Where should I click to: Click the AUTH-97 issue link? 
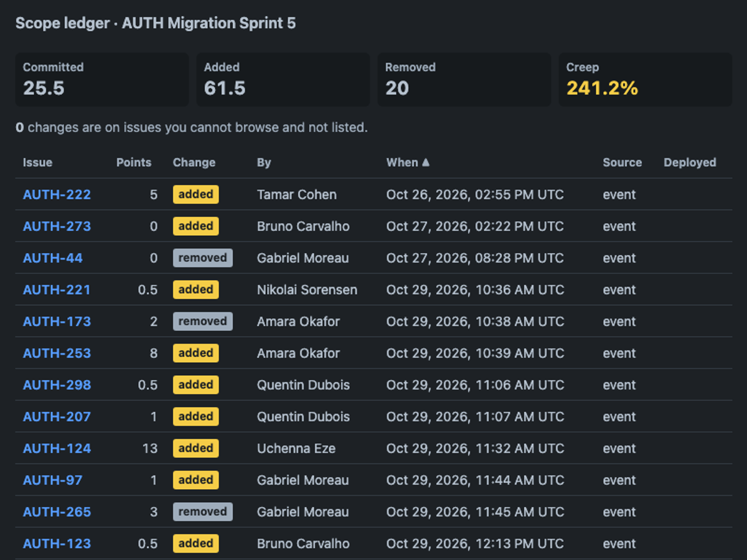(53, 480)
